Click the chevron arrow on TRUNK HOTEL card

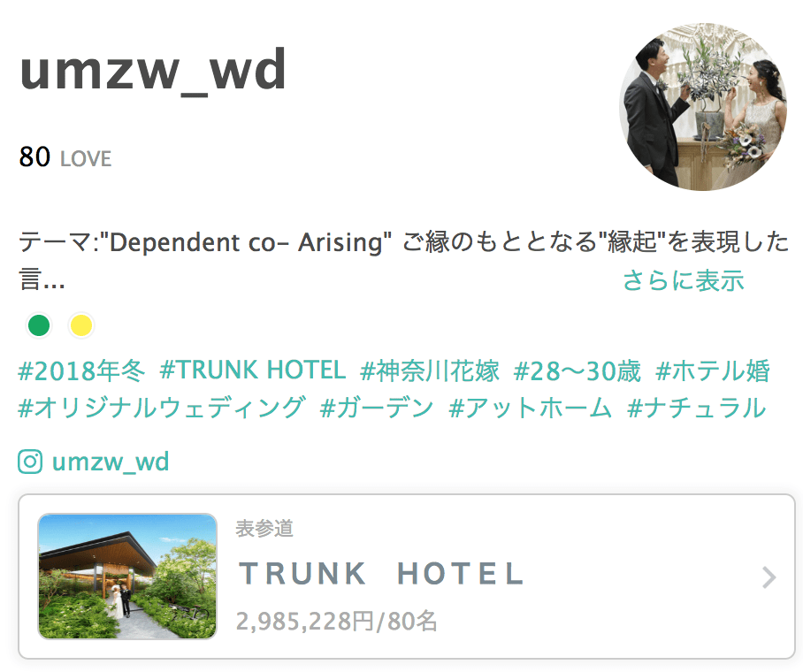click(769, 577)
